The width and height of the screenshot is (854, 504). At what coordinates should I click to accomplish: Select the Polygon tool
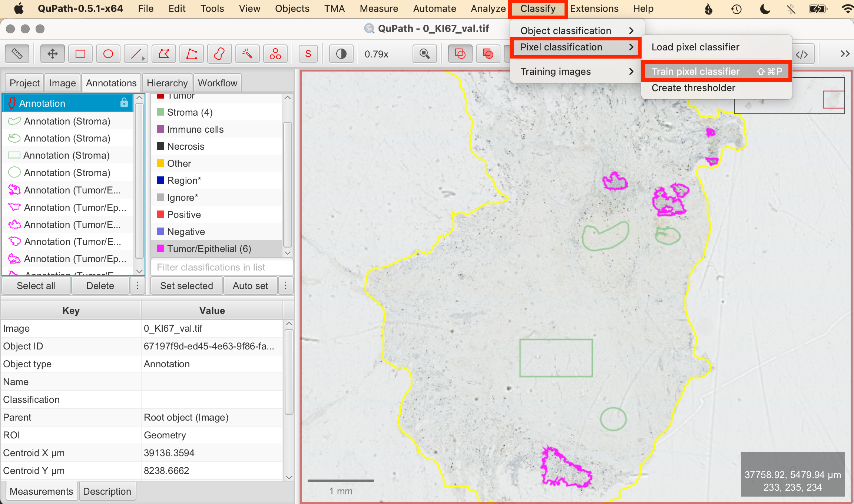click(163, 54)
